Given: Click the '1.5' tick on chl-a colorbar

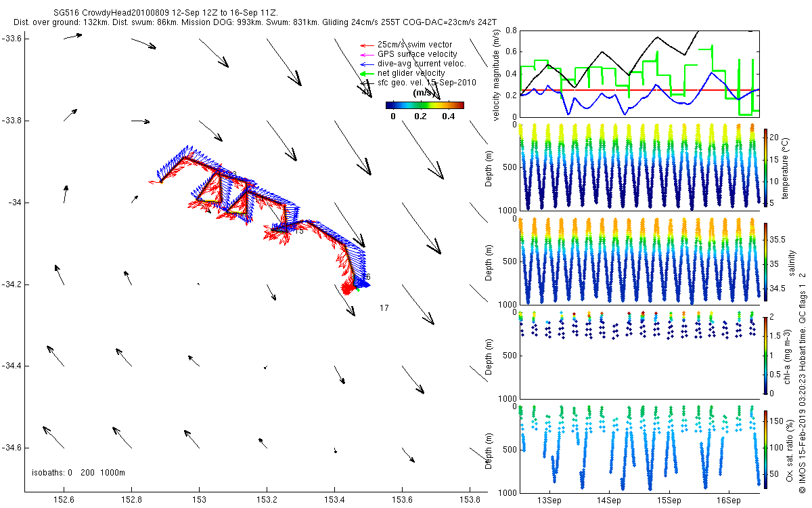Looking at the screenshot, I should (775, 336).
